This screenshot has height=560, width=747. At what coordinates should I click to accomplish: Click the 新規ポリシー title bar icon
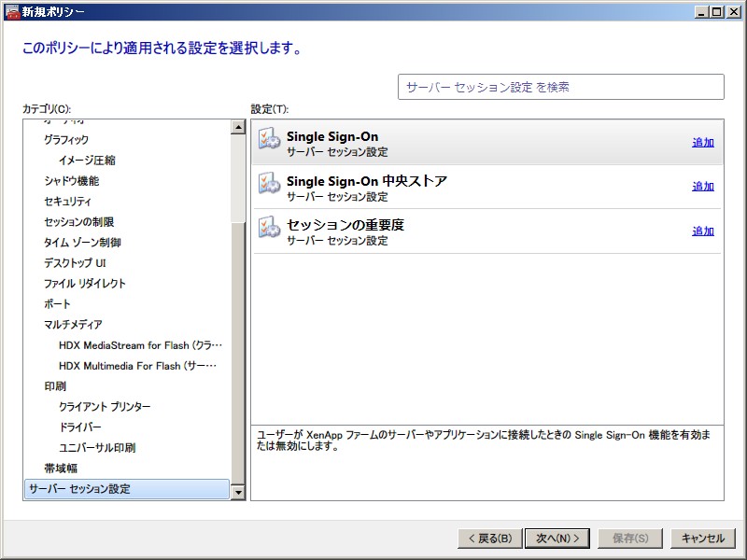click(12, 11)
